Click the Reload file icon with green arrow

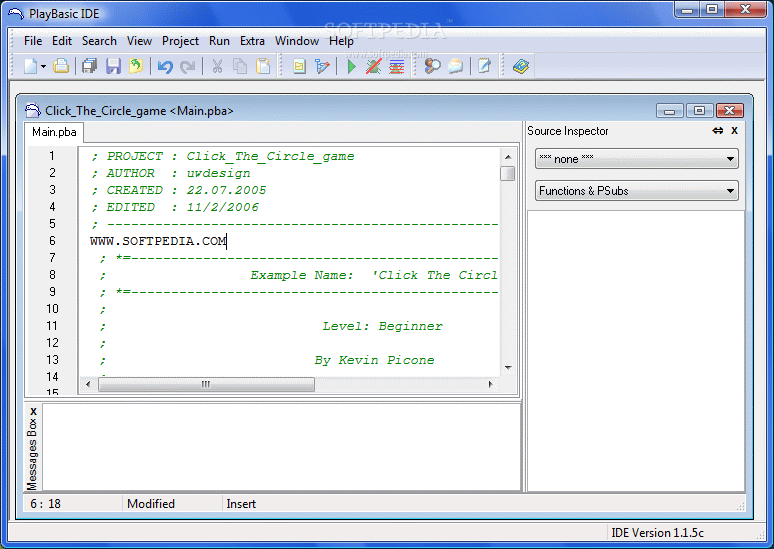click(136, 66)
